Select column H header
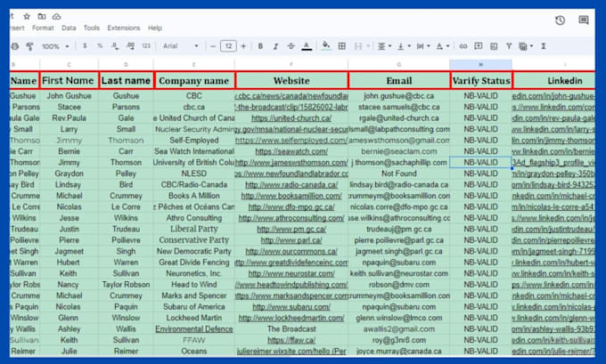The height and width of the screenshot is (364, 606). point(480,64)
